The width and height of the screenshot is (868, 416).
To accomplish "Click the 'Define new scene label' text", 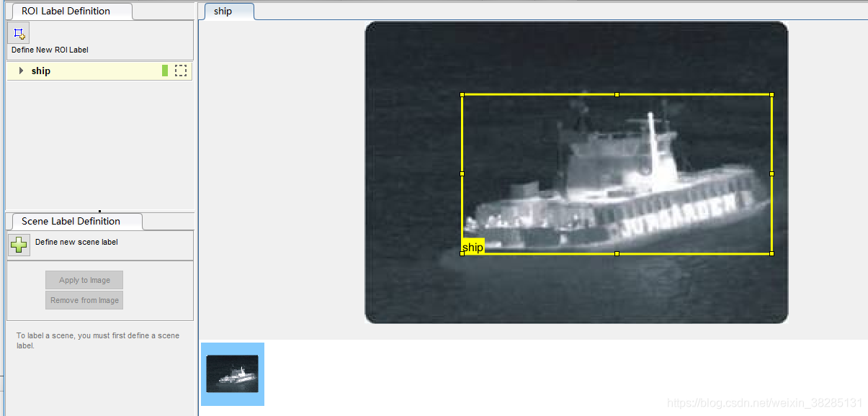I will (76, 242).
